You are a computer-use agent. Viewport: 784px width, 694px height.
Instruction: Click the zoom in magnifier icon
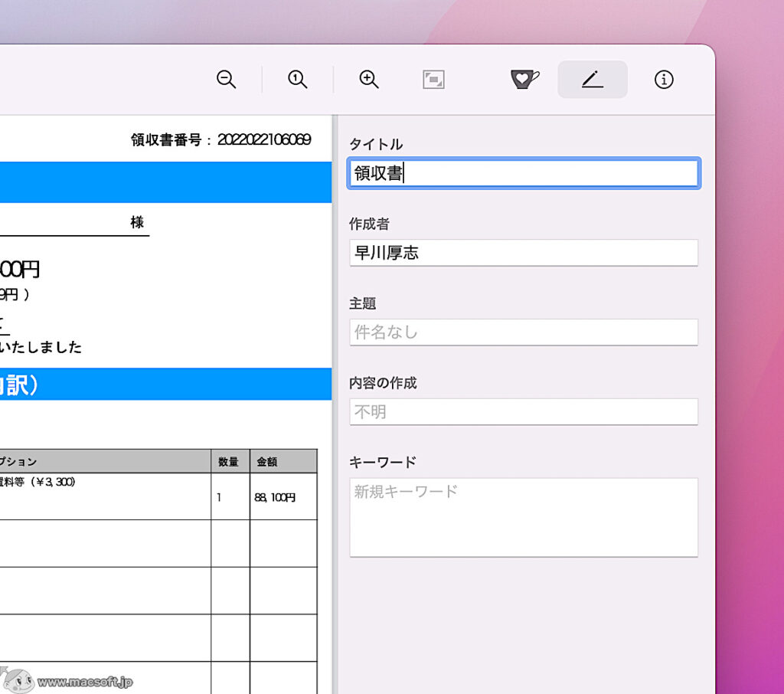(x=367, y=79)
